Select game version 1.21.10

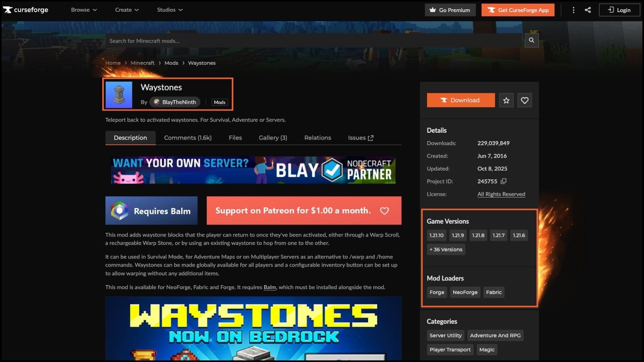436,235
